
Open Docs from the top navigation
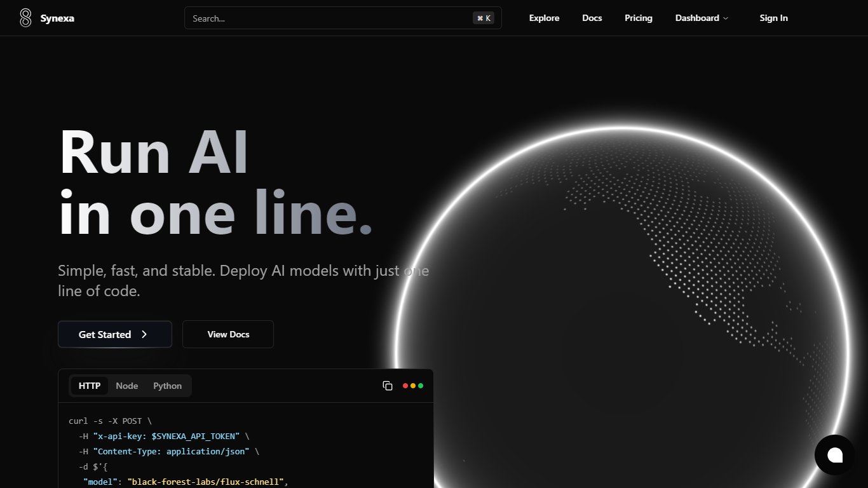[x=592, y=18]
